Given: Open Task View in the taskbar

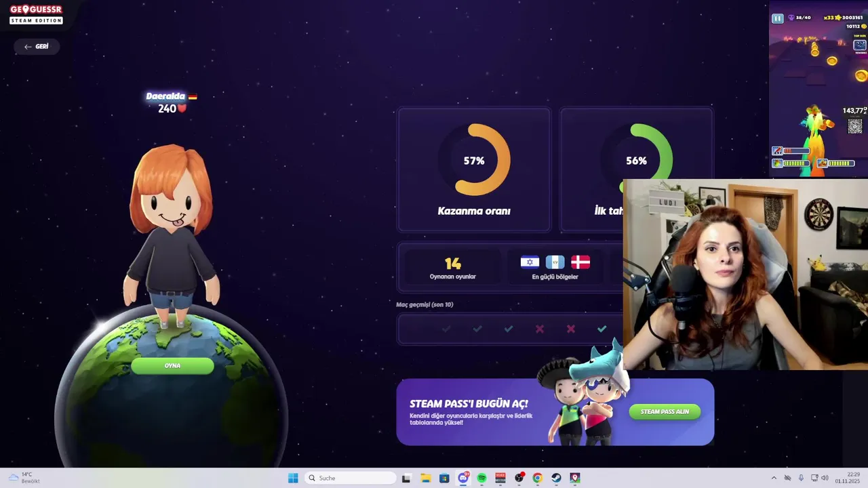Looking at the screenshot, I should click(406, 478).
